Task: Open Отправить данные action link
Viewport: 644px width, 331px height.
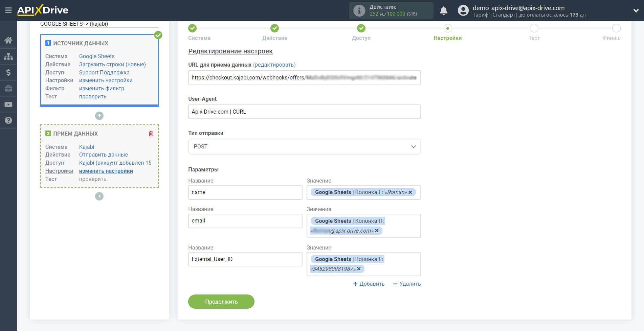Action: (104, 155)
